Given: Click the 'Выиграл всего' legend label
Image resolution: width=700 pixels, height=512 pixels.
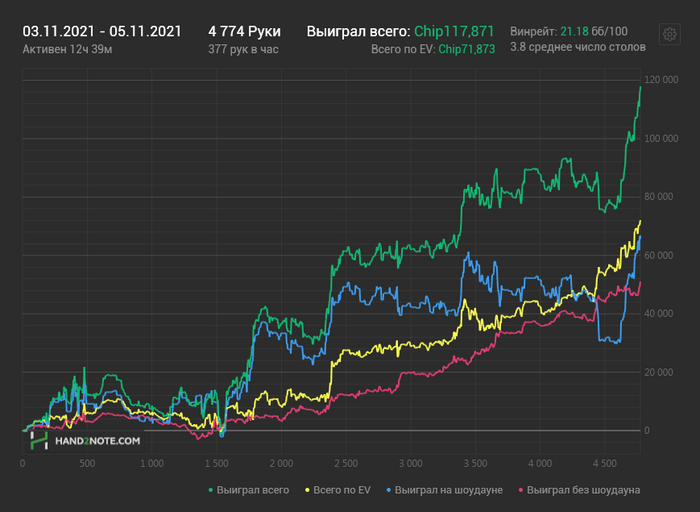Looking at the screenshot, I should (253, 490).
